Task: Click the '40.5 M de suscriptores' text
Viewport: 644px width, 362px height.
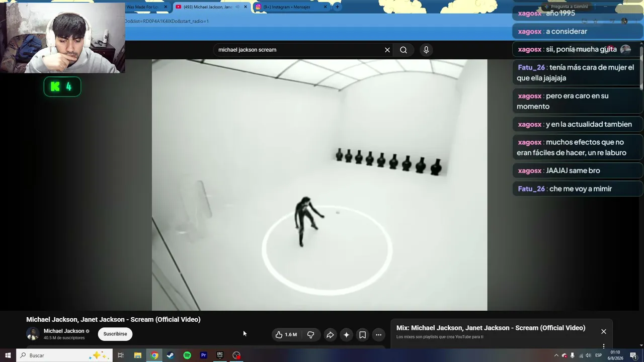Action: click(x=64, y=338)
